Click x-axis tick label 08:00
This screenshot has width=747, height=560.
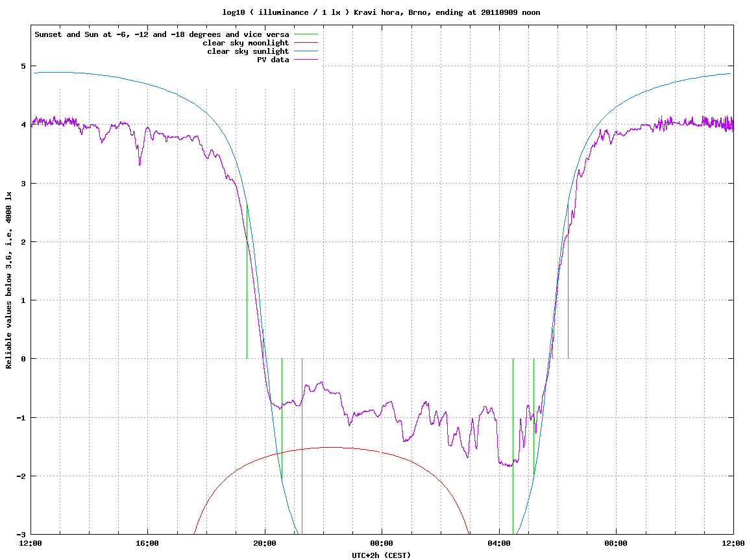(x=616, y=543)
